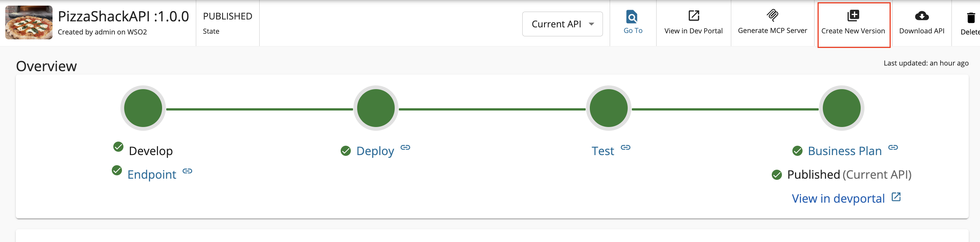Click the link icon beside Deploy
The height and width of the screenshot is (242, 980).
click(x=405, y=147)
